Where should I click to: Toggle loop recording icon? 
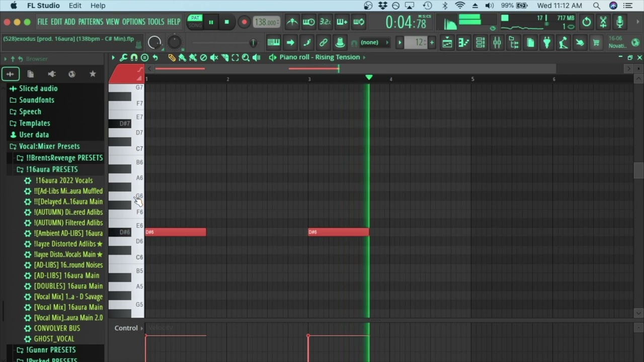[x=359, y=22]
